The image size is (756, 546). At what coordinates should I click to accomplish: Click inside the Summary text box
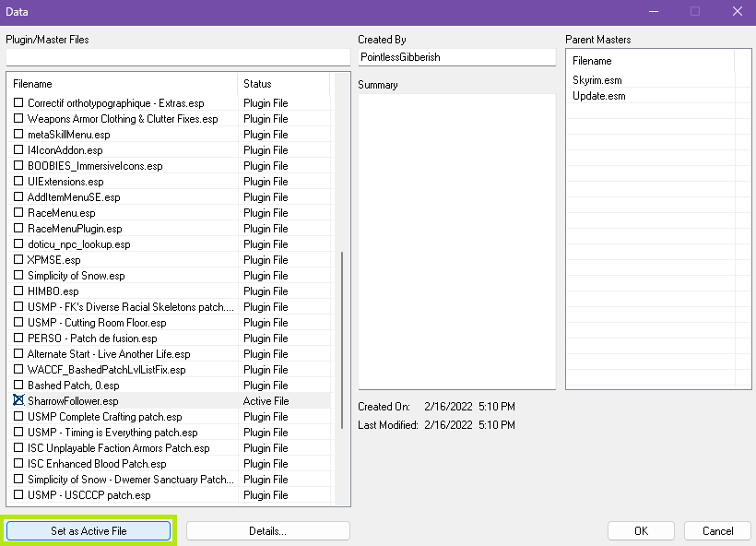(456, 241)
